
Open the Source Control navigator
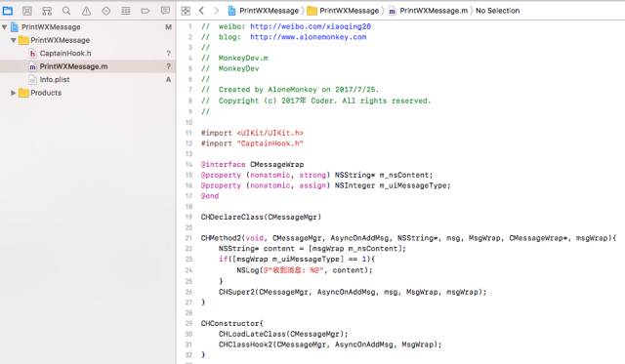[27, 11]
